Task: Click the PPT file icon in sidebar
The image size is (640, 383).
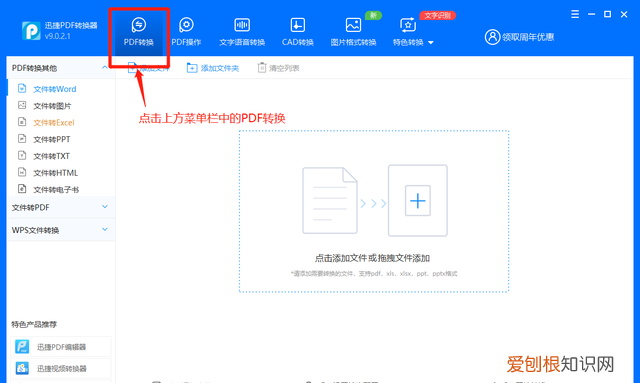Action: coord(22,138)
